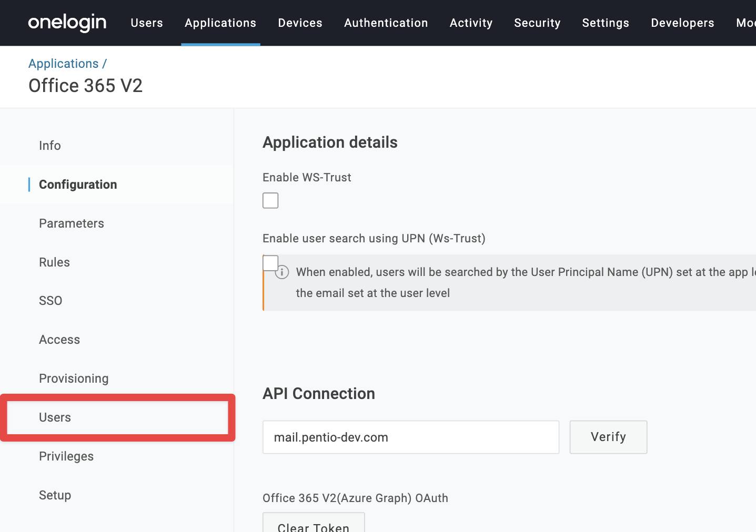Switch to the Info sidebar tab
756x532 pixels.
tap(50, 146)
